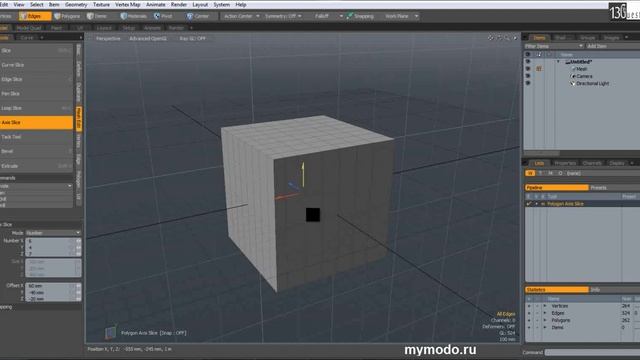Open the System menu

(222, 4)
